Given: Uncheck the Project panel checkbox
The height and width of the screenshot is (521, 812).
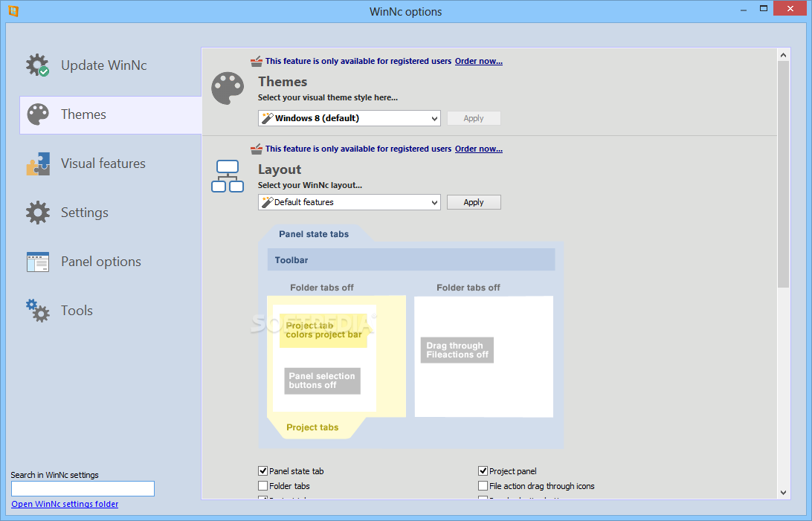Looking at the screenshot, I should 483,470.
